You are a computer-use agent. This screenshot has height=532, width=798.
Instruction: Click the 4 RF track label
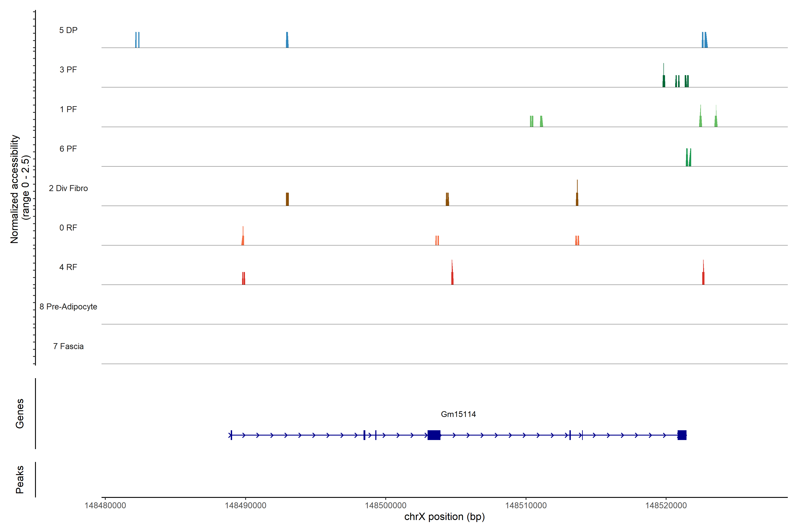tap(68, 267)
